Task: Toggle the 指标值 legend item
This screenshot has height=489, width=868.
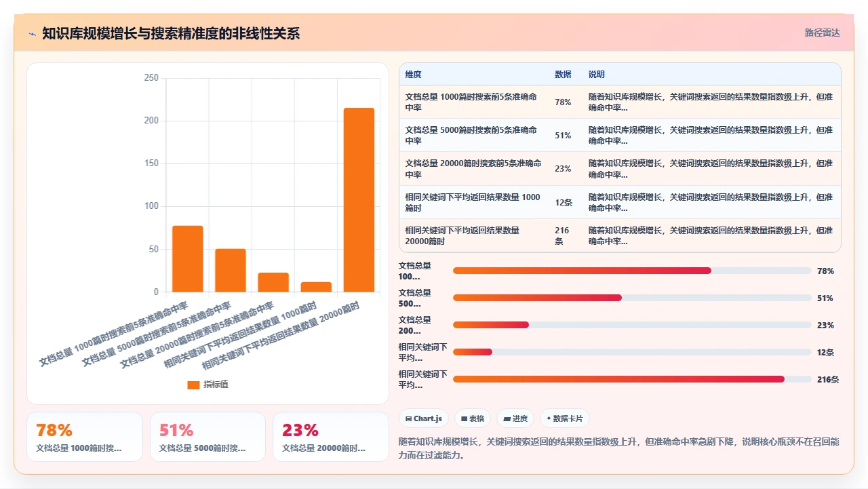Action: pos(208,385)
